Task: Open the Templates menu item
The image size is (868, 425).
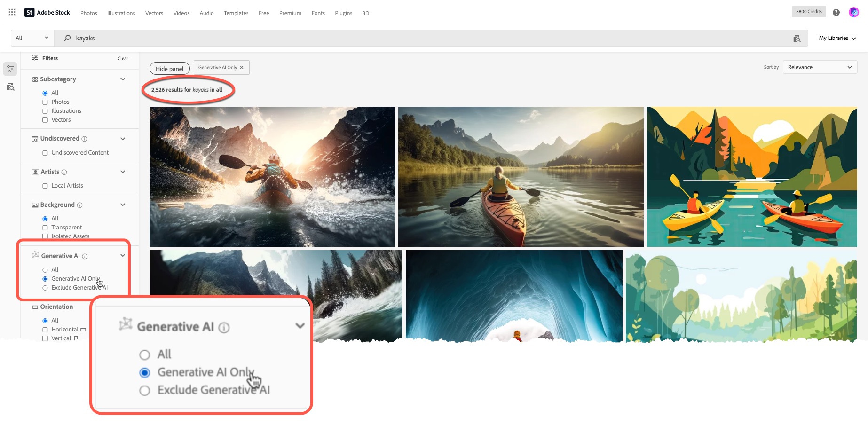Action: click(236, 13)
